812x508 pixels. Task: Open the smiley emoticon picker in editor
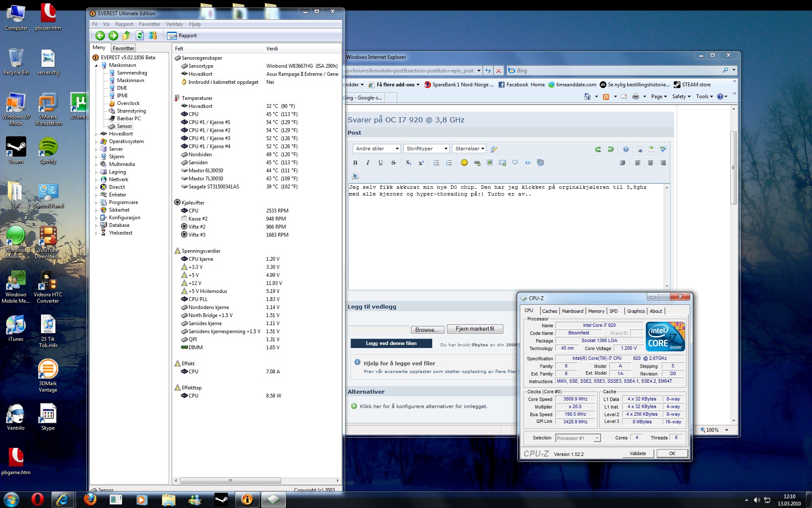point(464,163)
